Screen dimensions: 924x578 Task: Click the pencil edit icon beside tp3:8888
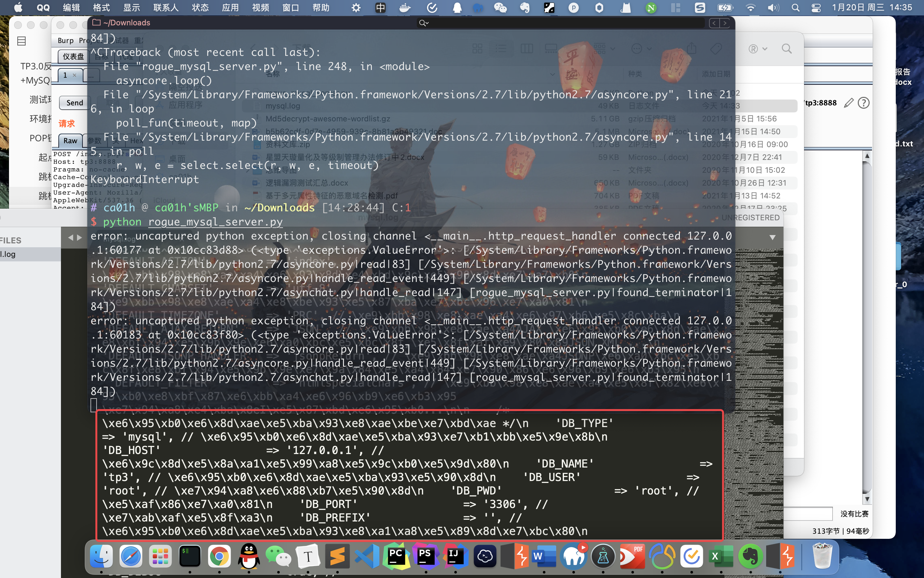click(848, 102)
